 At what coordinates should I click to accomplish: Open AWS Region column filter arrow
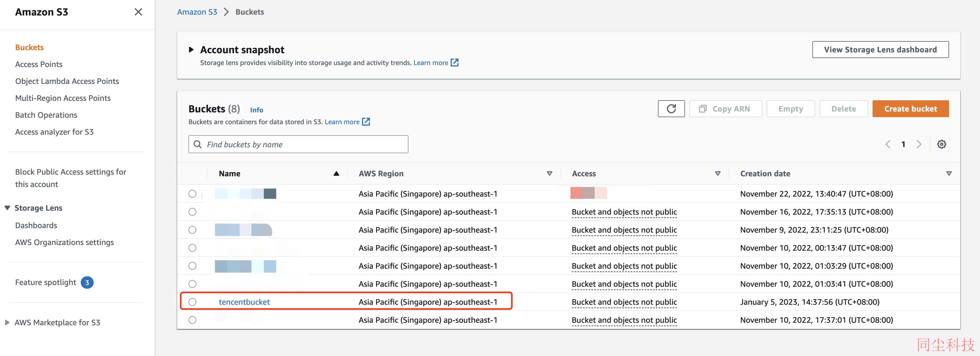point(549,173)
